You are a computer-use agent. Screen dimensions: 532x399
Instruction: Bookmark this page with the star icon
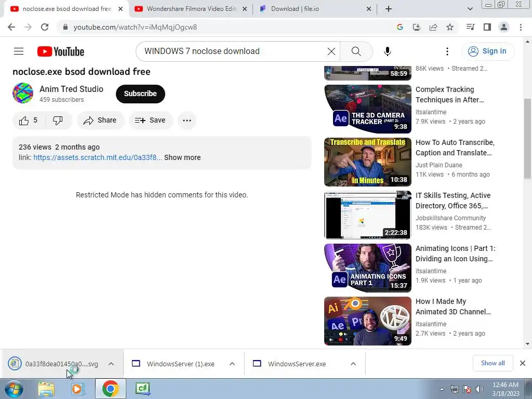(450, 27)
